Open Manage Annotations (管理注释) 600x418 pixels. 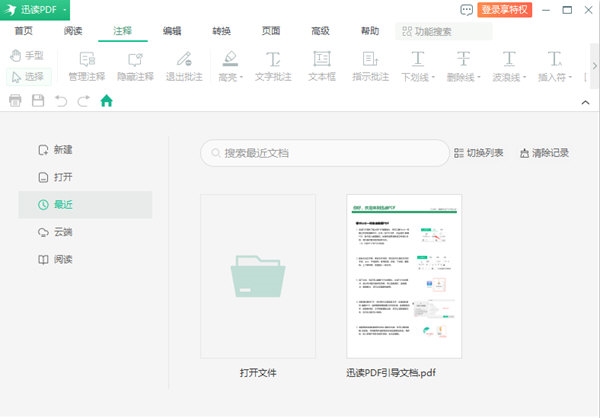[x=87, y=66]
